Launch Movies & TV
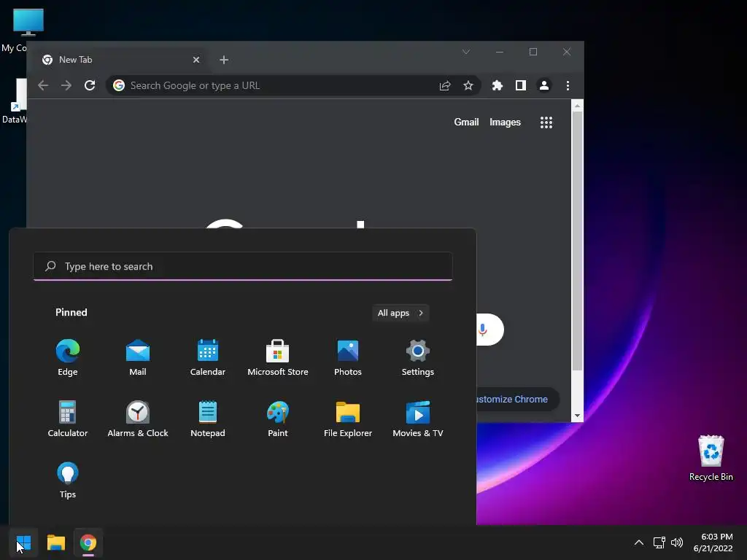This screenshot has width=747, height=560. [x=418, y=419]
